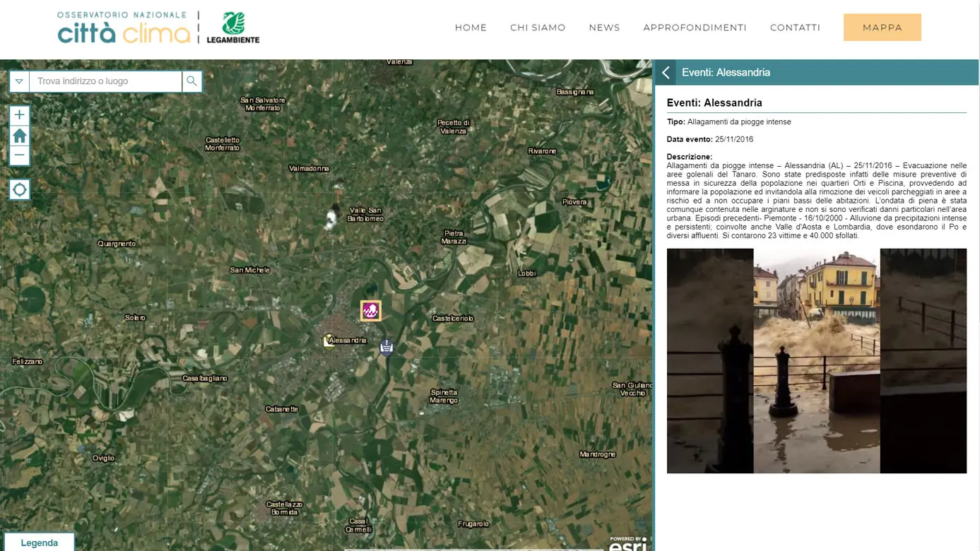980x551 pixels.
Task: Zoom out of the map
Action: tap(19, 155)
